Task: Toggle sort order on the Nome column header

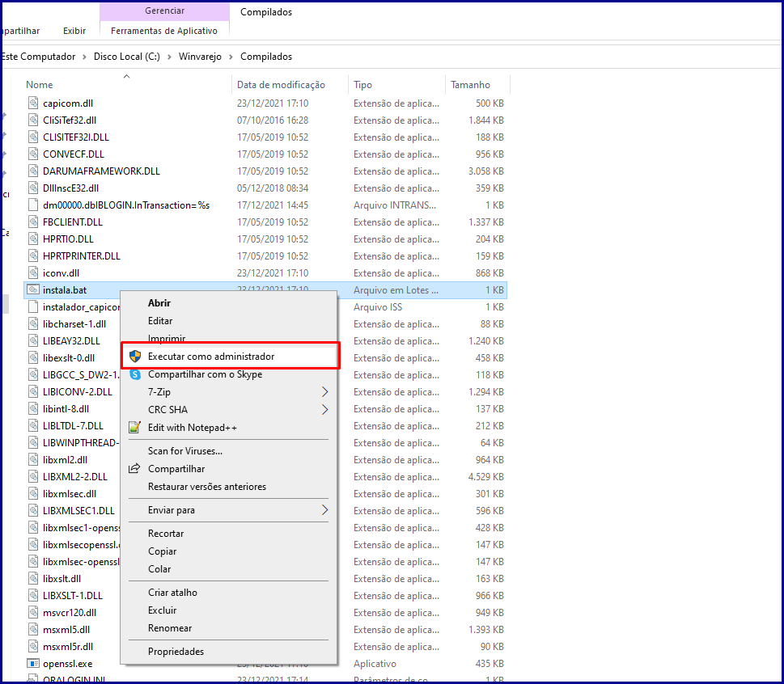Action: [39, 84]
